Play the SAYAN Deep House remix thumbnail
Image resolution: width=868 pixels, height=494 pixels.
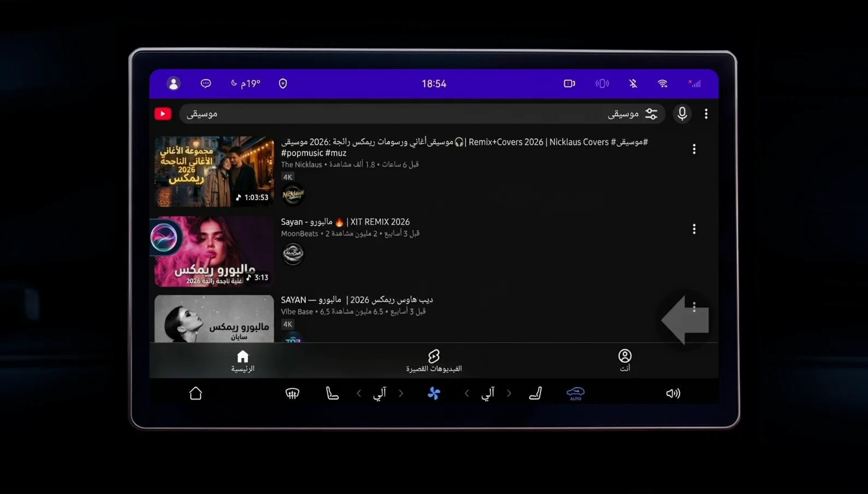(x=214, y=319)
